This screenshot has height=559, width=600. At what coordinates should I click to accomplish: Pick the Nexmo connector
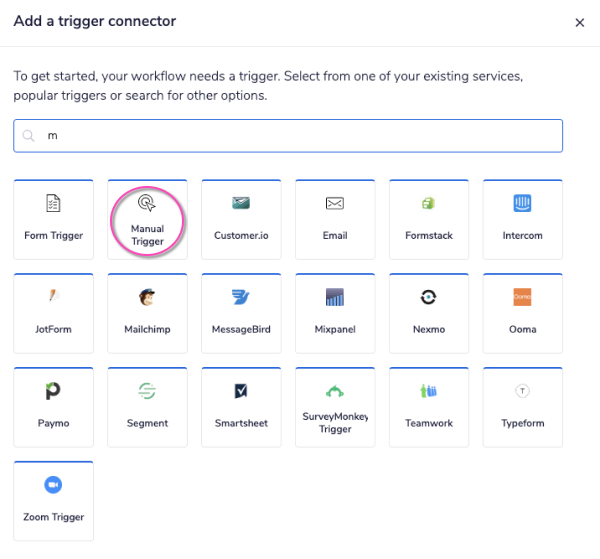tap(429, 312)
